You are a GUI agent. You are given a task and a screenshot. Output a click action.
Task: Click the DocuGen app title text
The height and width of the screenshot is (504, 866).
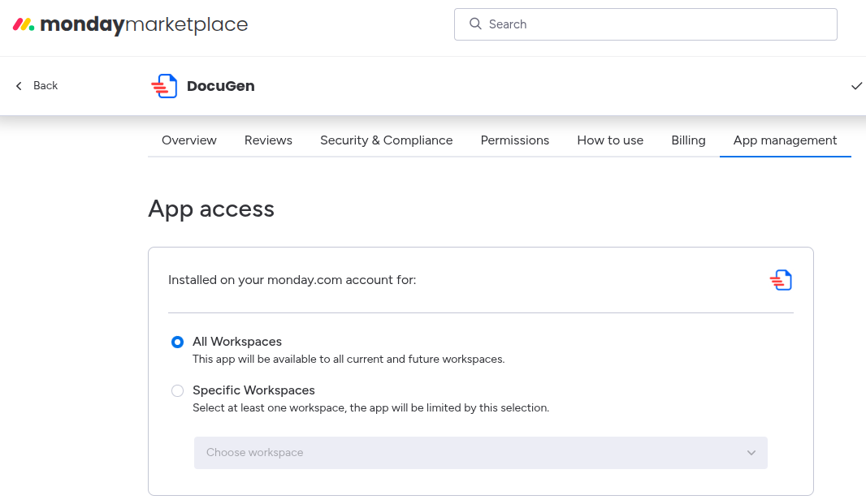click(x=220, y=86)
